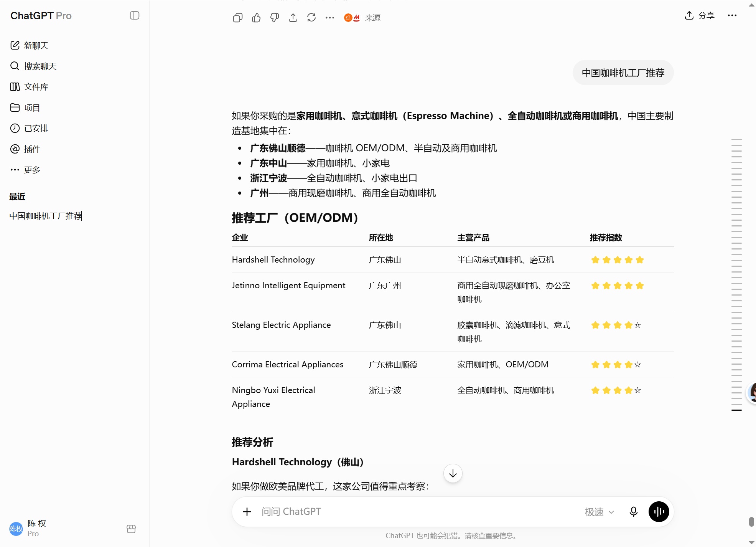Screen dimensions: 756x547
Task: Click the 最近 section label
Action: [x=17, y=197]
